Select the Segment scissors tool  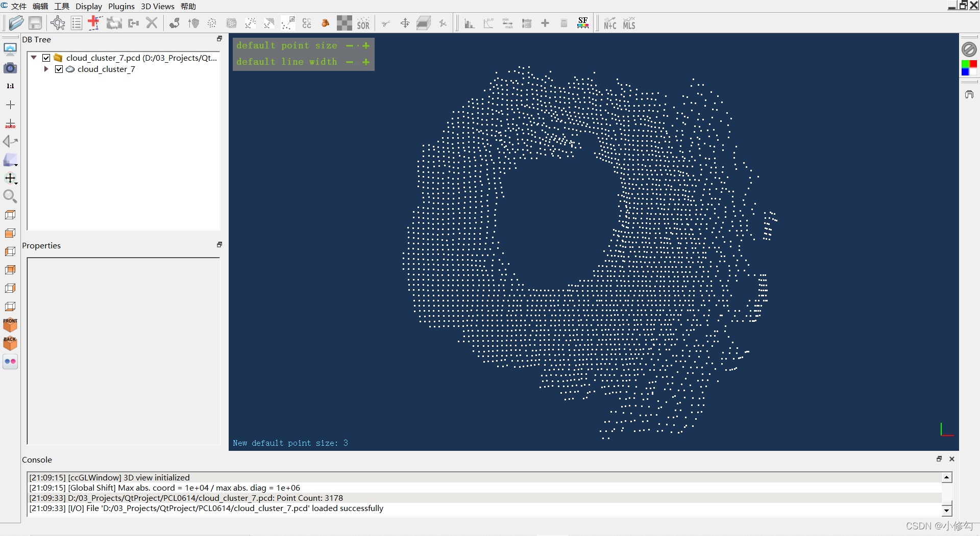point(386,23)
